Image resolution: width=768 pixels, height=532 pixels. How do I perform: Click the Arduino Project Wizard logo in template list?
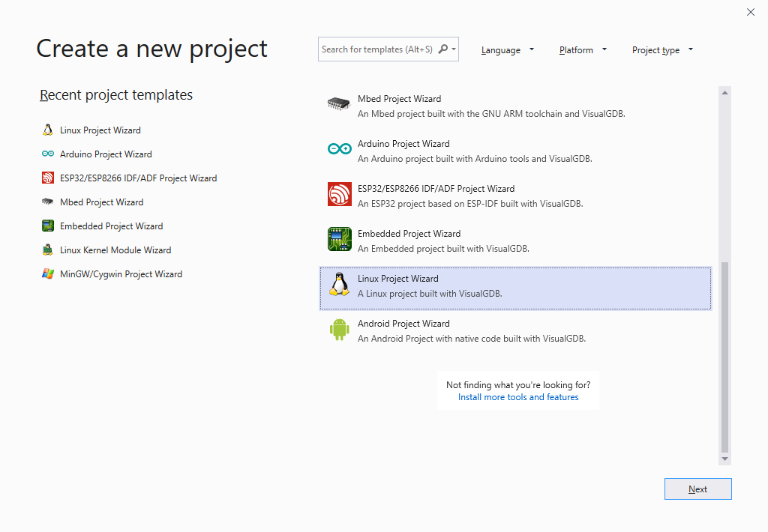coord(340,149)
